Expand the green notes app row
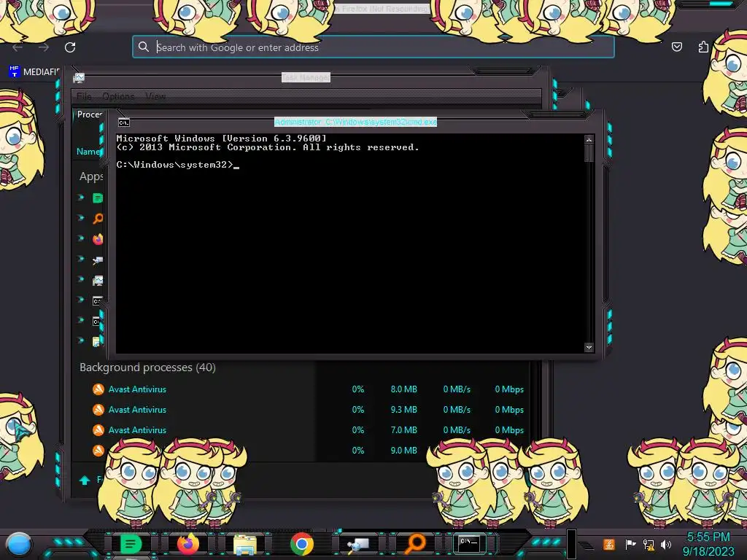 coord(81,197)
